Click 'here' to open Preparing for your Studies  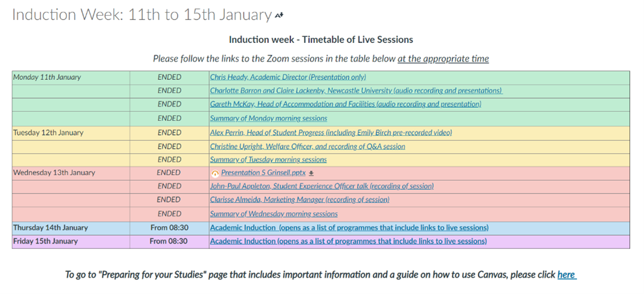pos(566,275)
